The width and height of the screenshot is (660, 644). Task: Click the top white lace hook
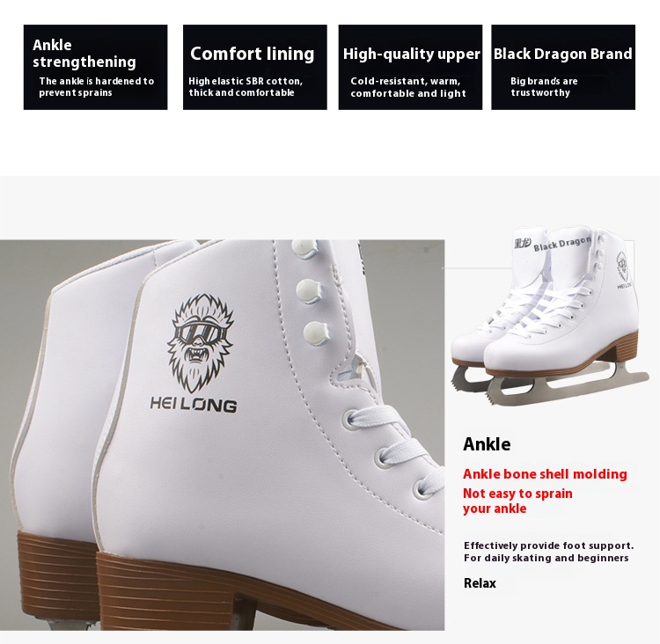tap(304, 249)
